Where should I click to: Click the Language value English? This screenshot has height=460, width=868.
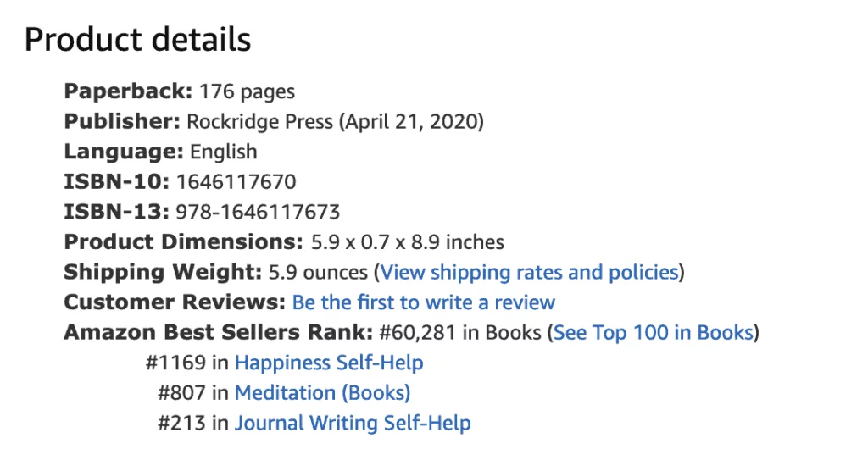[x=224, y=152]
